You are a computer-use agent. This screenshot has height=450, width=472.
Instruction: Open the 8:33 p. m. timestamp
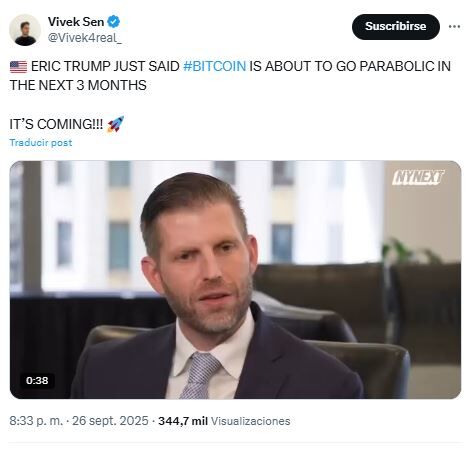pos(36,421)
